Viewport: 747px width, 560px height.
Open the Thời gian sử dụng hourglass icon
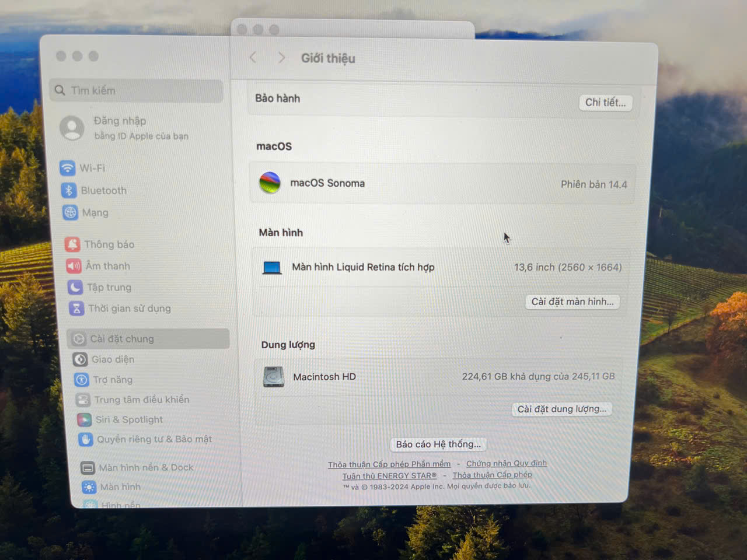(76, 308)
